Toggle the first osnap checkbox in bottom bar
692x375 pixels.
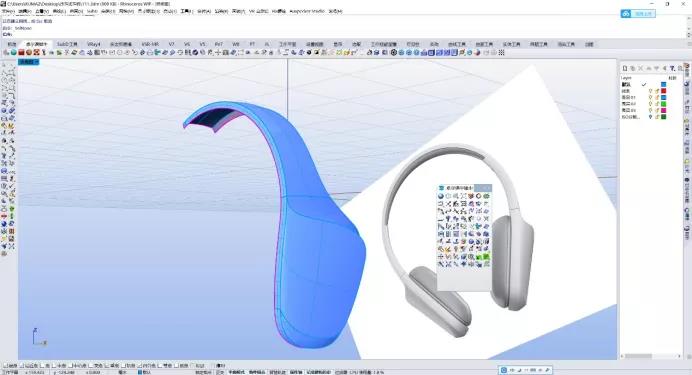tap(5, 366)
